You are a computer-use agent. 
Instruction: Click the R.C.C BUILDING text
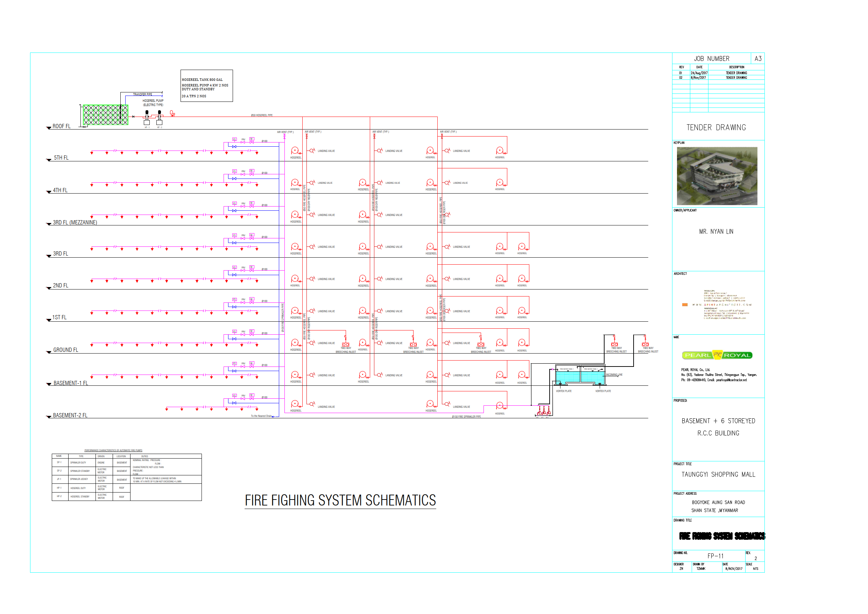click(x=718, y=433)
